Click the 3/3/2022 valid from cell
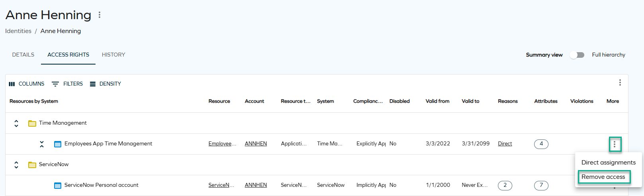 click(438, 144)
